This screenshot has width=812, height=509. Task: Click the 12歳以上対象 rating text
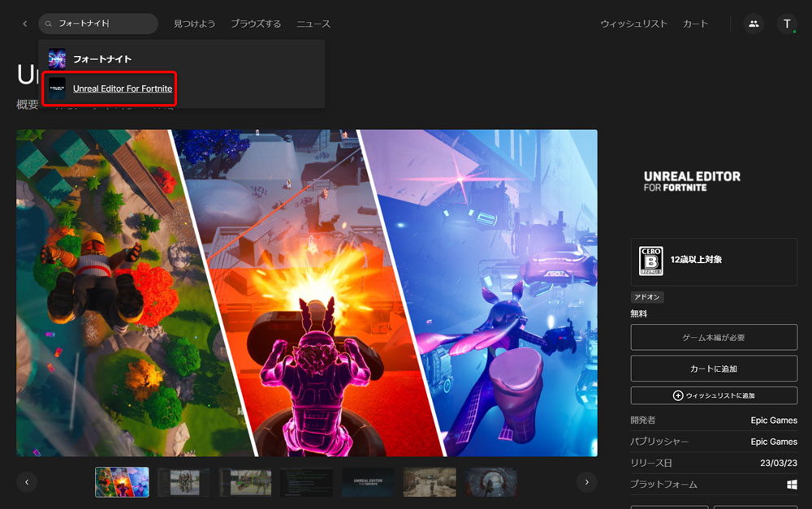tap(696, 260)
